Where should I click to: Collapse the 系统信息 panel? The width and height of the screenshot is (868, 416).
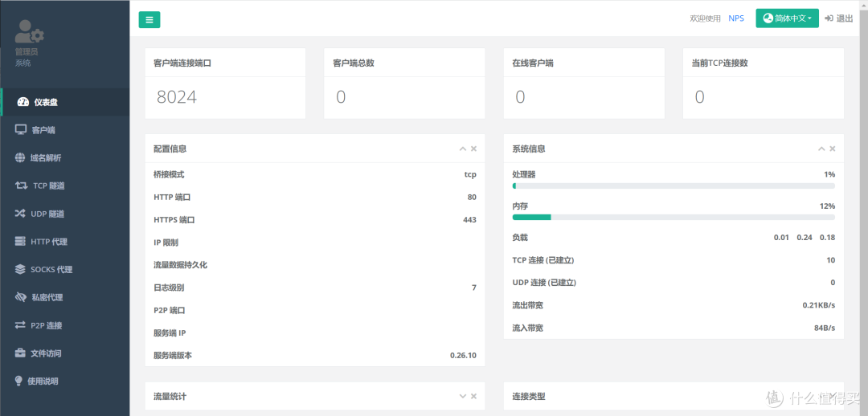(x=822, y=149)
